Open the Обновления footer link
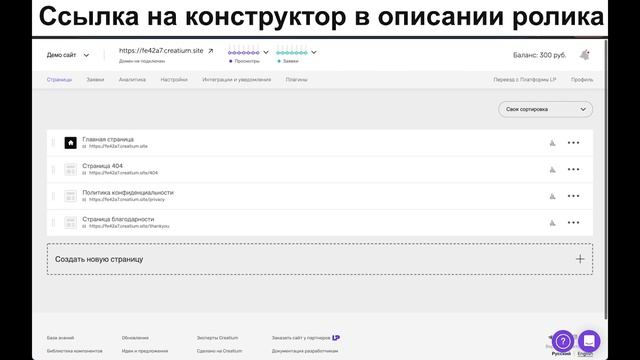This screenshot has height=360, width=640. click(135, 338)
